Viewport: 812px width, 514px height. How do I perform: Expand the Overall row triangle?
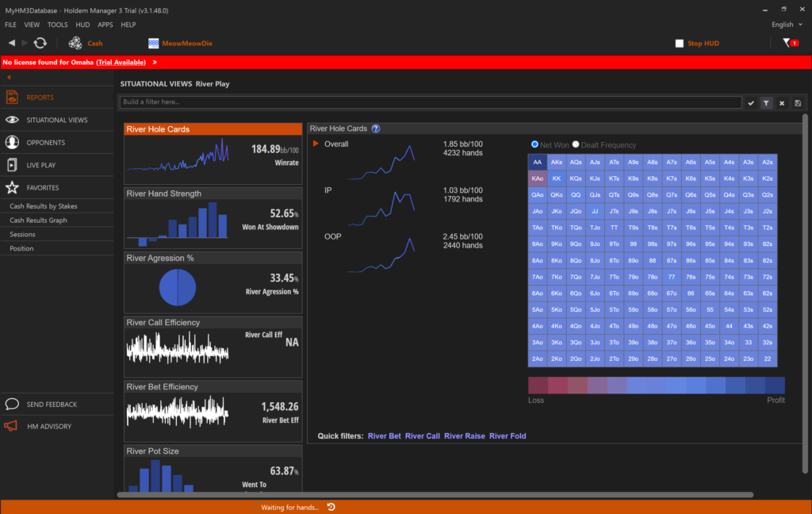point(316,144)
